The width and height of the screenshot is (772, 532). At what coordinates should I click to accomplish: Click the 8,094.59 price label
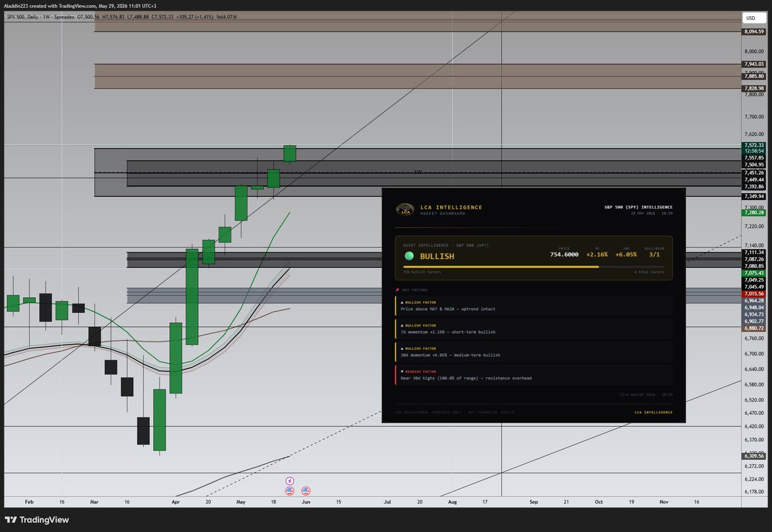[753, 32]
